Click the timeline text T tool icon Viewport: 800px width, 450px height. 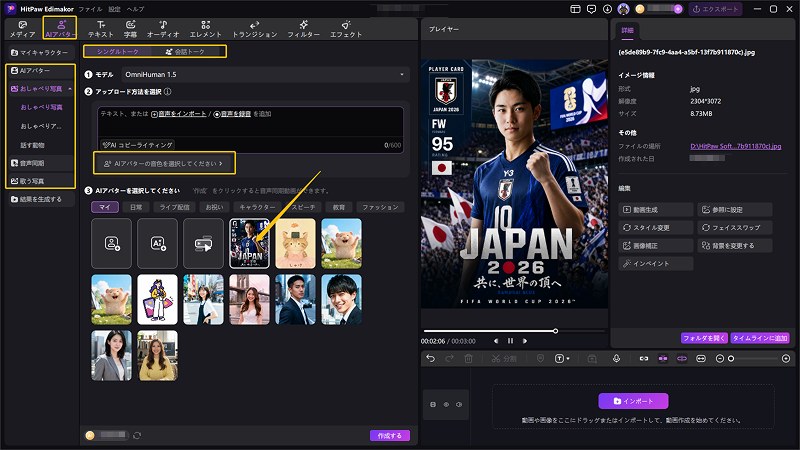[x=559, y=359]
